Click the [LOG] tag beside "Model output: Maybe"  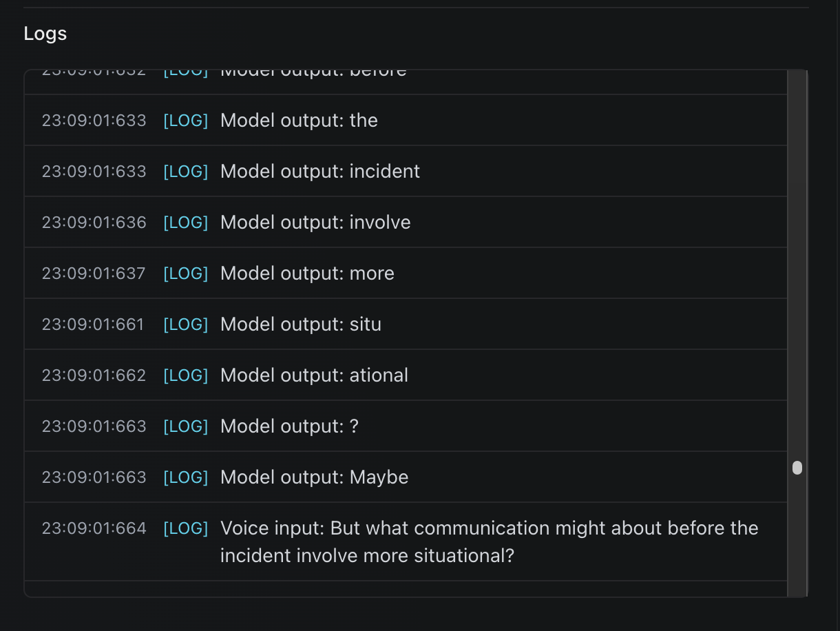185,477
